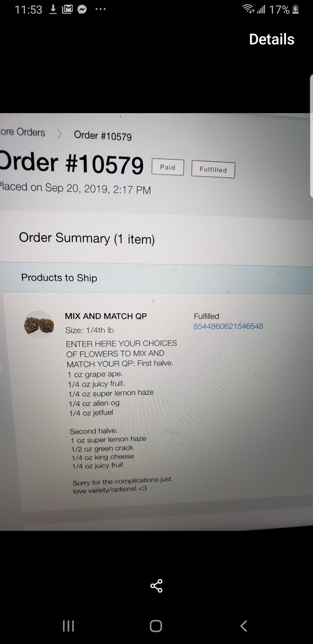Open the Store Orders breadcrumb

point(22,132)
